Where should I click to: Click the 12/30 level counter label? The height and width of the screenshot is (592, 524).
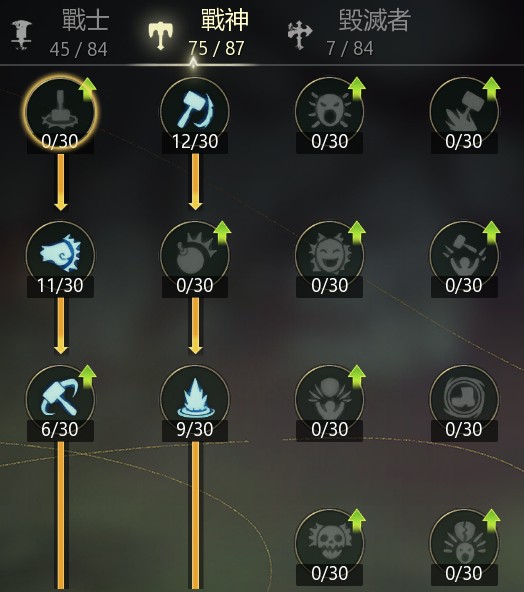pos(195,142)
